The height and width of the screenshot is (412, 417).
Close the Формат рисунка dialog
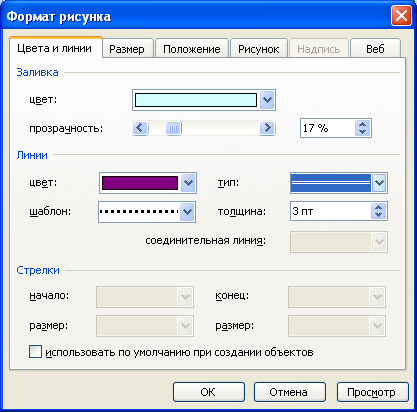(401, 16)
